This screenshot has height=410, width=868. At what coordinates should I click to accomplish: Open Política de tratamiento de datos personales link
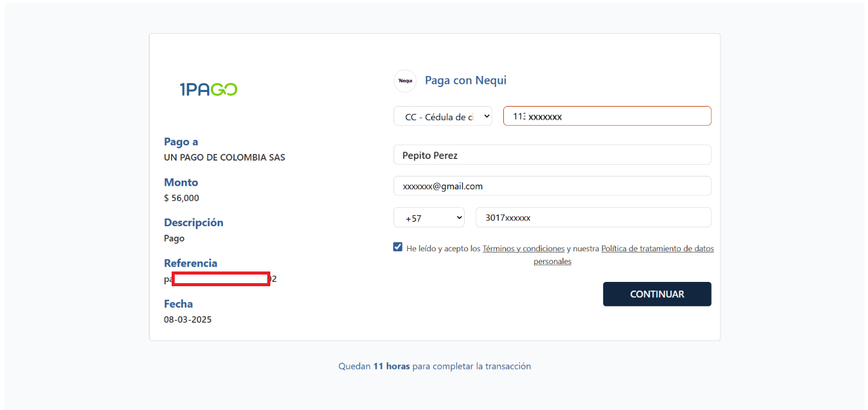tap(657, 249)
